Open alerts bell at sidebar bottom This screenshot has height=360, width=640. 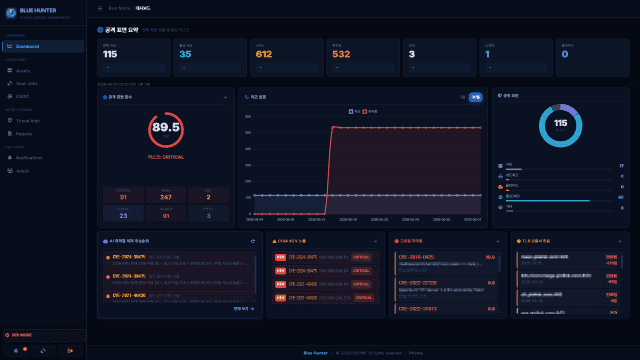(16, 351)
